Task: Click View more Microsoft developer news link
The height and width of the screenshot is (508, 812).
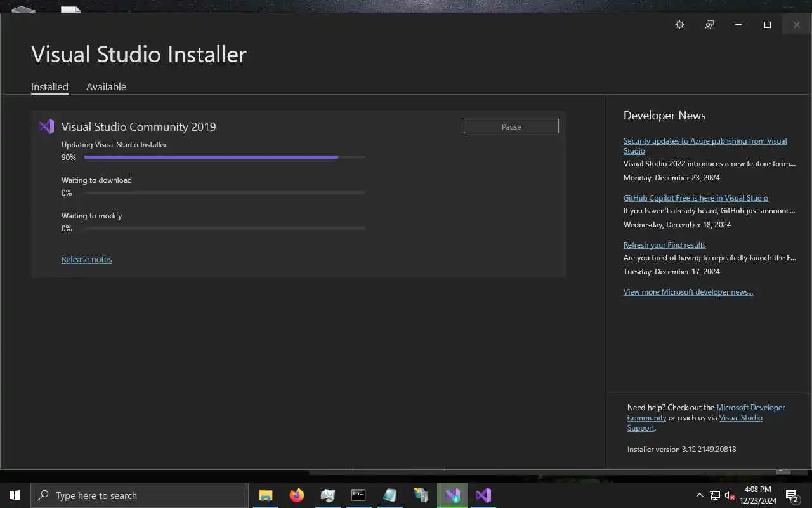Action: pos(688,292)
